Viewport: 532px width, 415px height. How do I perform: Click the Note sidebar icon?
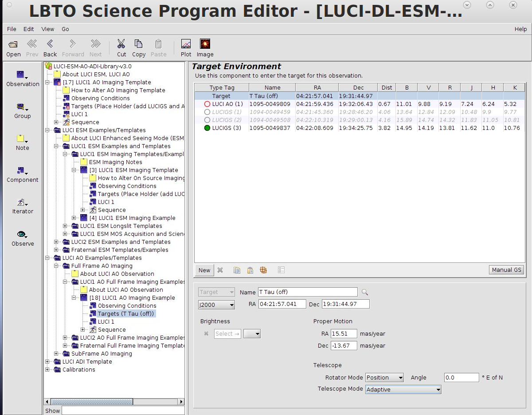click(22, 139)
